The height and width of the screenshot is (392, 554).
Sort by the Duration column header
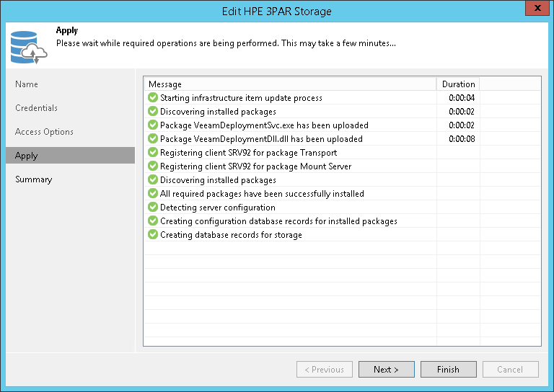click(458, 84)
